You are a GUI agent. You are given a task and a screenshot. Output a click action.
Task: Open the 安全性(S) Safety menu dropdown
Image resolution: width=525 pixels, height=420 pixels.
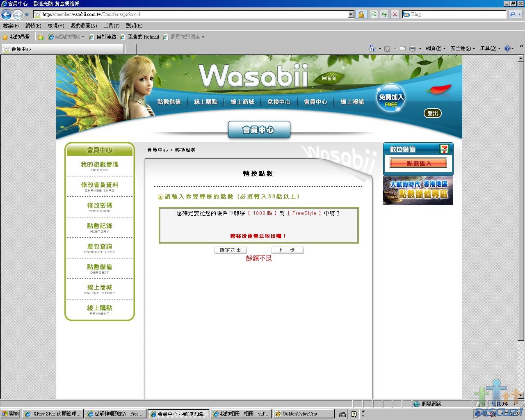(x=463, y=48)
